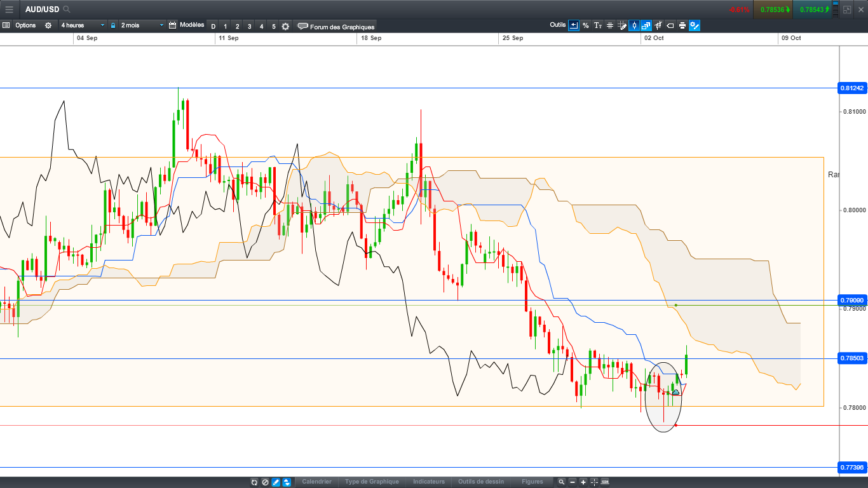Toggle the chart grid lines

coord(610,26)
